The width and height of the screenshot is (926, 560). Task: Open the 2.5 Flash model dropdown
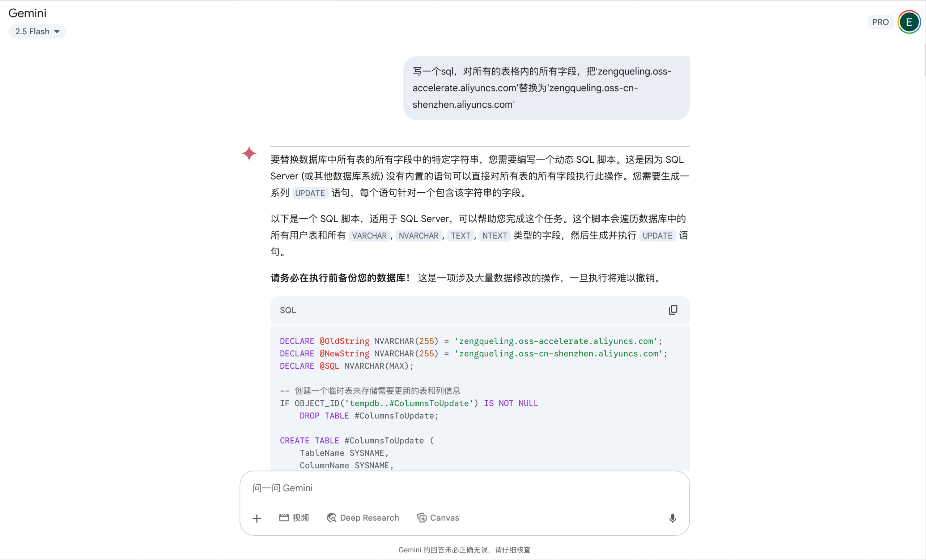click(37, 31)
